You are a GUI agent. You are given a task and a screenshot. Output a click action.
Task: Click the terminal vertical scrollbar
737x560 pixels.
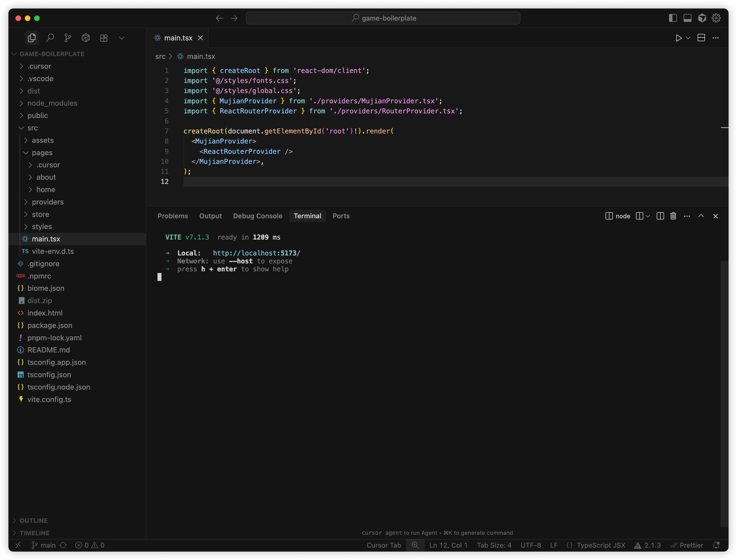point(724,393)
